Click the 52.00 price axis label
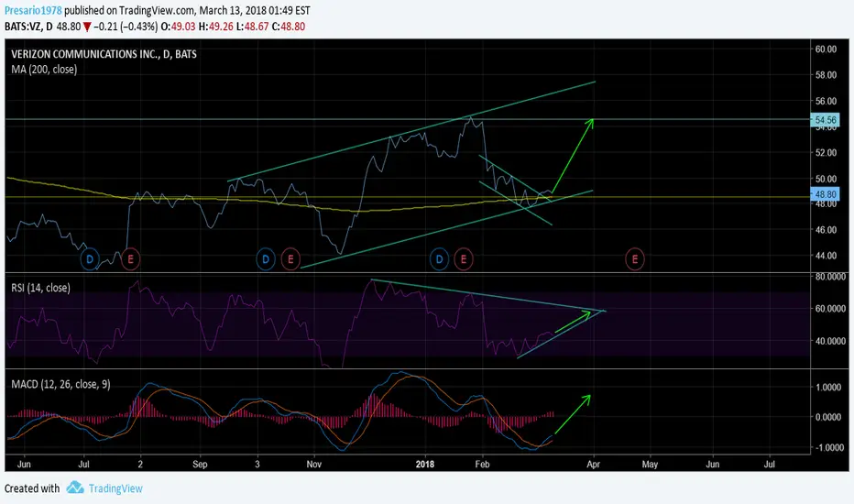Screen dimensions: 854x504 pos(826,152)
